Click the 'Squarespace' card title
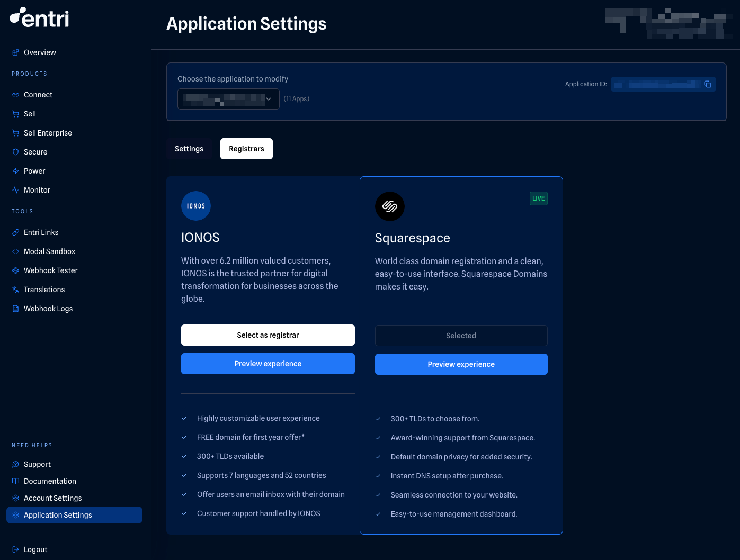Screen dimensions: 740x560 tap(413, 238)
